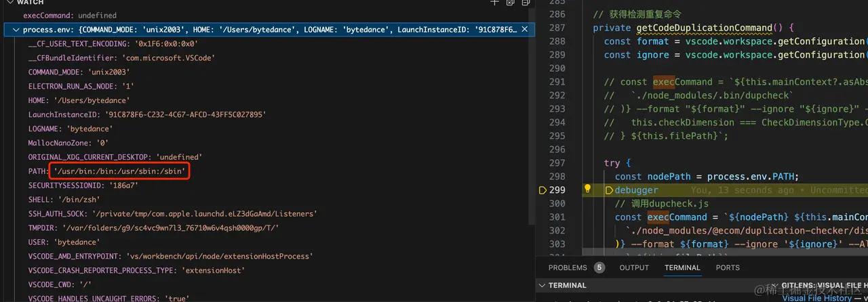Select the HOME '/Users/bytedance' row
868x302 pixels.
pos(268,100)
